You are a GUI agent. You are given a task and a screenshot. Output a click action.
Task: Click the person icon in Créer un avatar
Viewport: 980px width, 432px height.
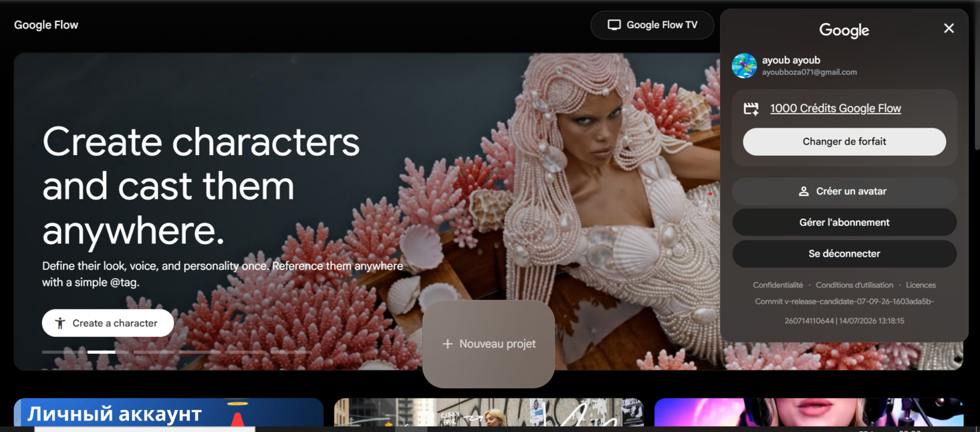804,191
